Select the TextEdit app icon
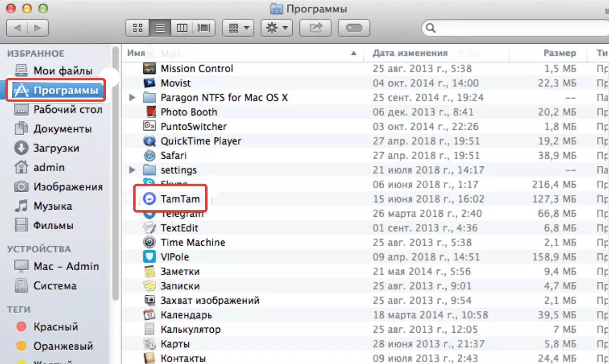609x364 pixels. (x=150, y=228)
